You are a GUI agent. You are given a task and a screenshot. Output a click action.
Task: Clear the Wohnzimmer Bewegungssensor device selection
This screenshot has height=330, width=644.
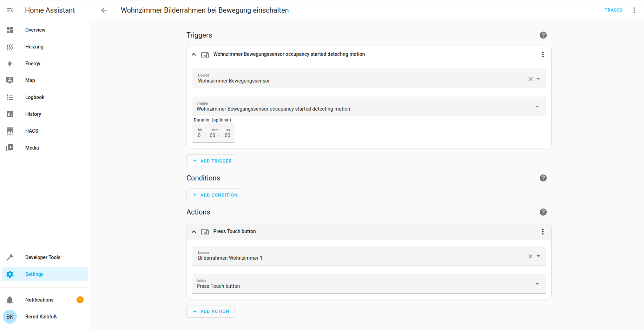(531, 79)
